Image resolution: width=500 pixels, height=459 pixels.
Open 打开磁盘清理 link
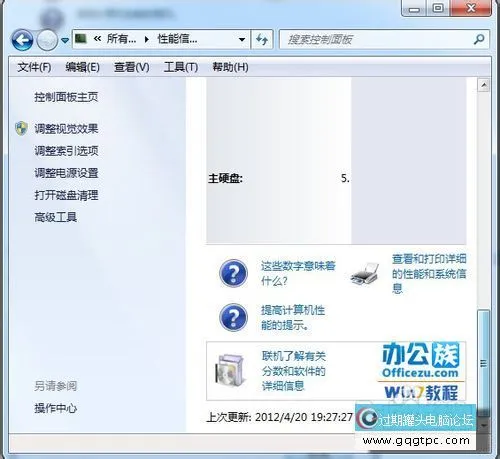click(66, 195)
